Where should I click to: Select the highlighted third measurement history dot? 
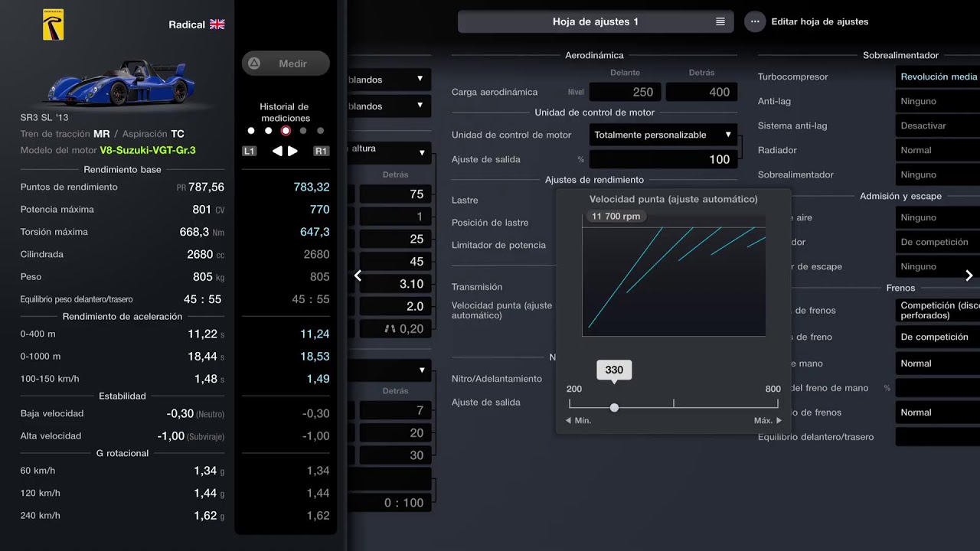286,131
